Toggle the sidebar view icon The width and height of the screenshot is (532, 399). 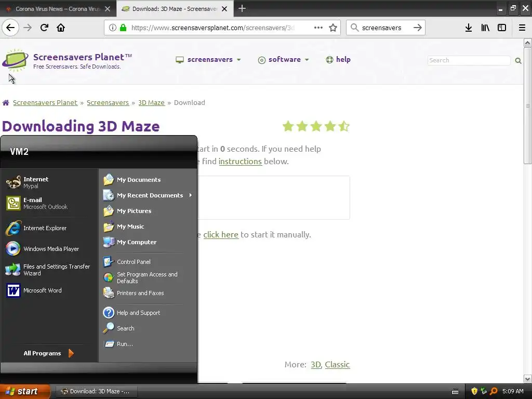pos(502,28)
